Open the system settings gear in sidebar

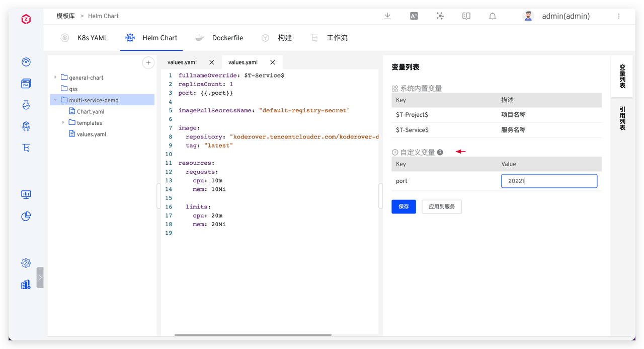[26, 263]
